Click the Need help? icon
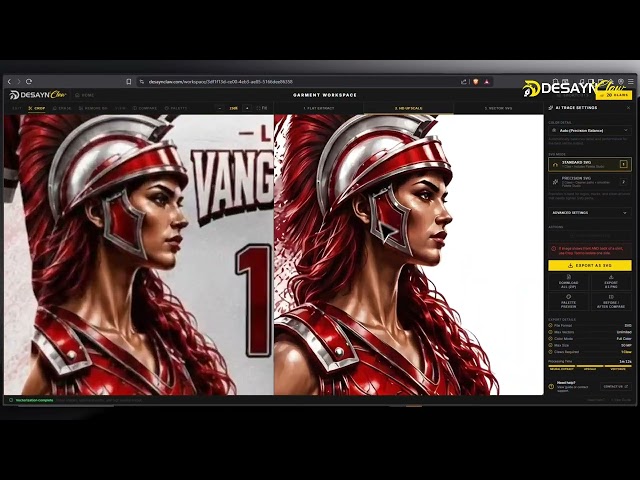 pos(552,386)
